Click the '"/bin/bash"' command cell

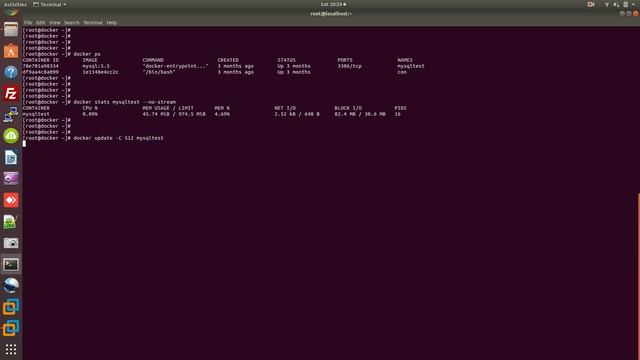159,72
